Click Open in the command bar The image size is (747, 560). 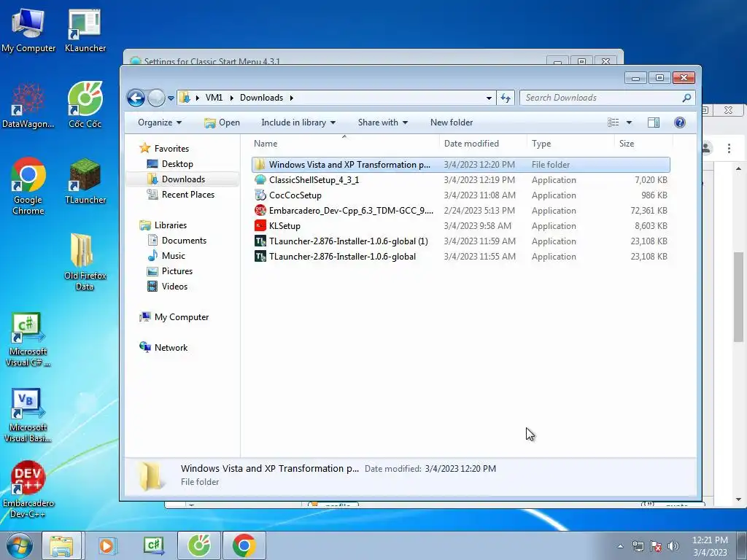[x=222, y=122]
